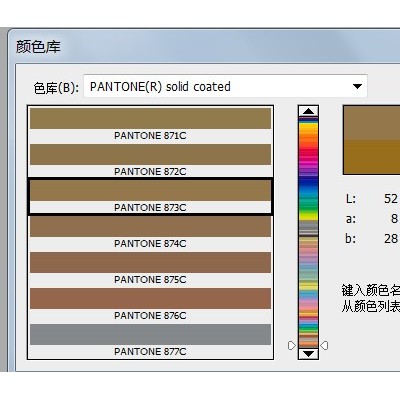
Task: Click the down arrow below the color strip
Action: click(308, 354)
